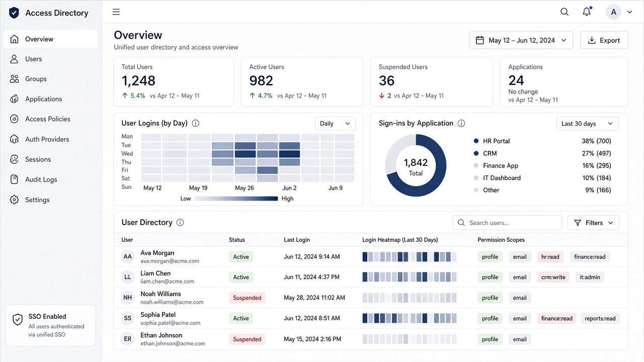Click the calendar icon in date range

coord(480,40)
